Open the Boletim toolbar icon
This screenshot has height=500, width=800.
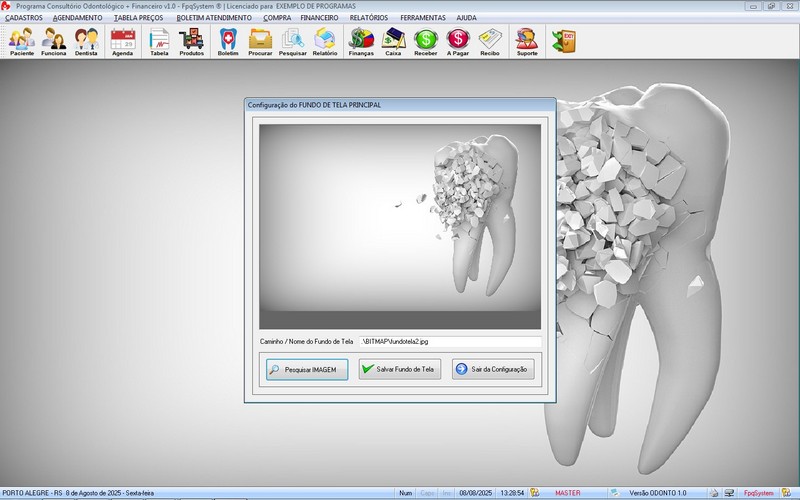(228, 41)
